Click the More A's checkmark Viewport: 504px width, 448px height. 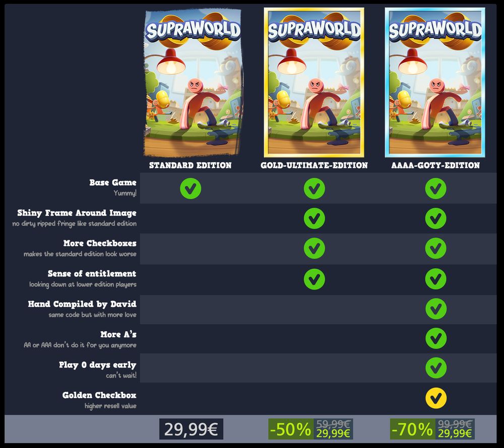436,338
